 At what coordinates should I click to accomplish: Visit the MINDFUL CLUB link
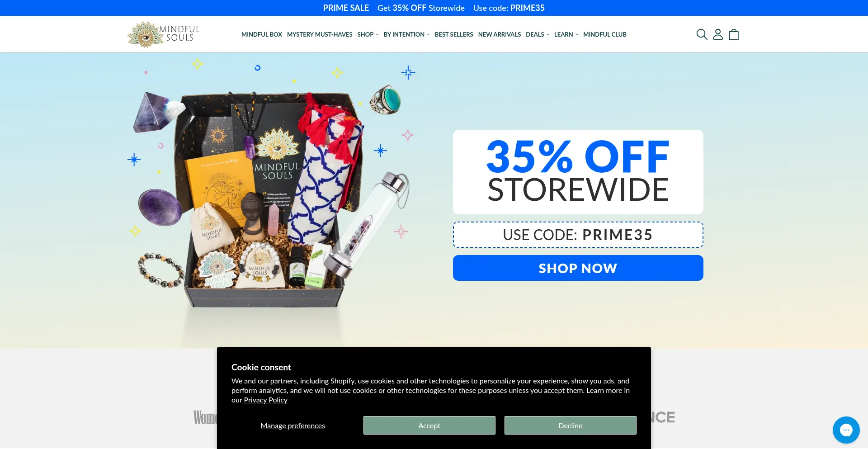click(x=605, y=34)
